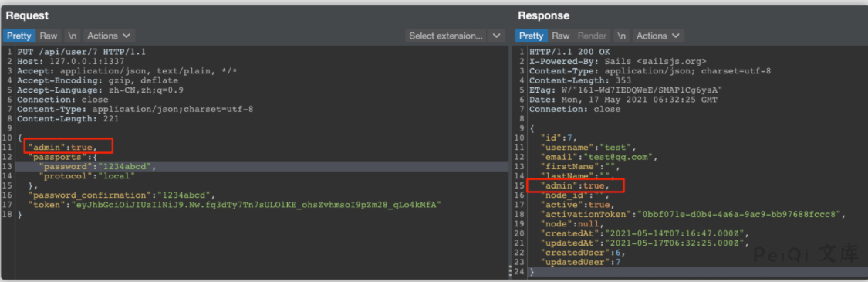
Task: Toggle the \n button in Request panel
Action: (x=73, y=36)
